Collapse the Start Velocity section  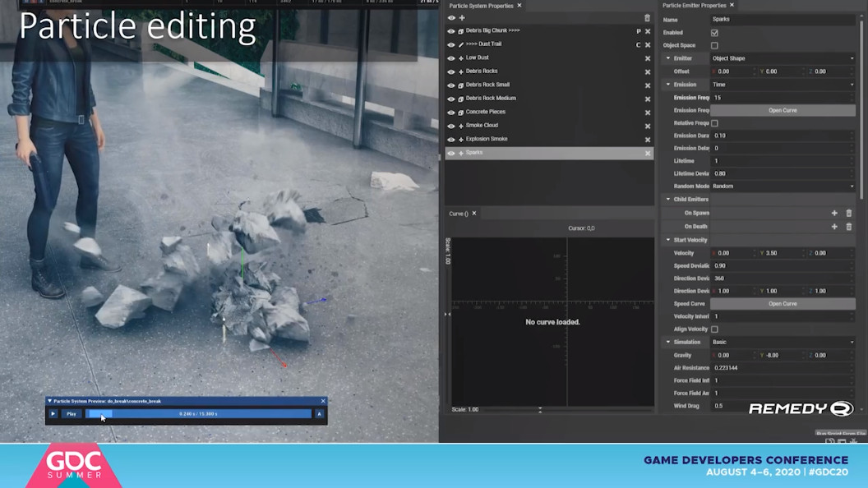(668, 240)
